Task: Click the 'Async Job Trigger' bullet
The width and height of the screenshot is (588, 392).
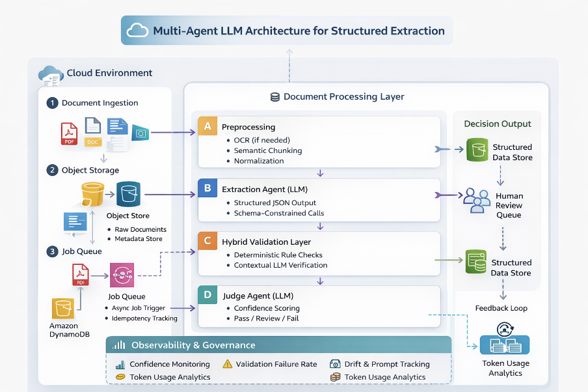Action: tap(139, 308)
